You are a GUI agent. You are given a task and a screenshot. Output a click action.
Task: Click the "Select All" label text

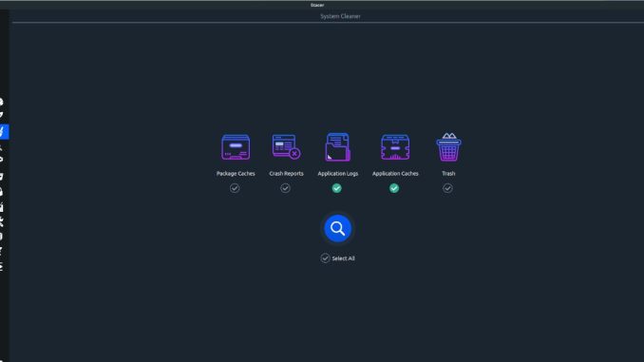(343, 258)
